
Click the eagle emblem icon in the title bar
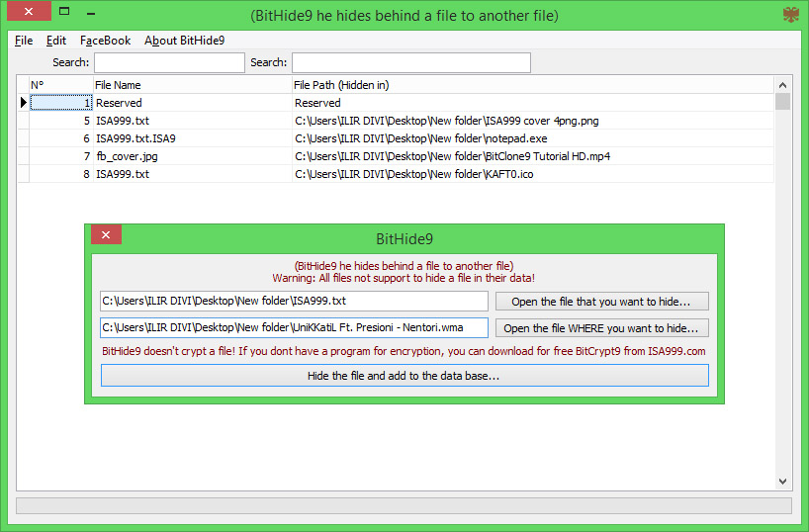(790, 15)
